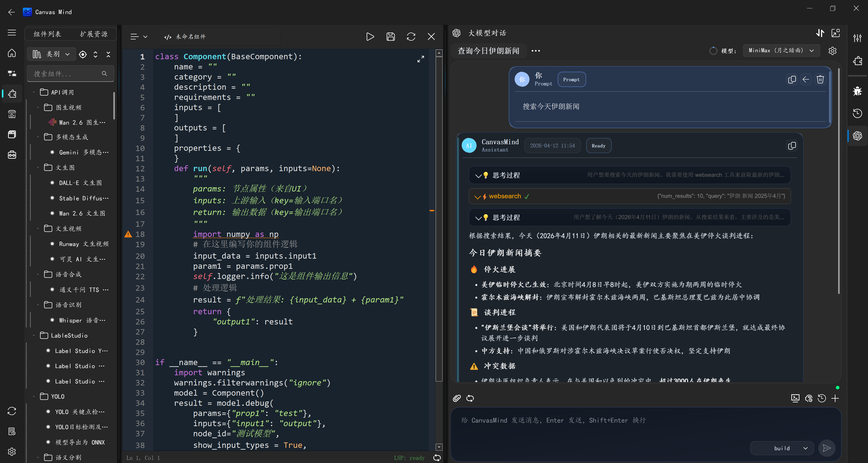The width and height of the screenshot is (868, 463).
Task: Toggle sort arrows in chat header
Action: [820, 33]
